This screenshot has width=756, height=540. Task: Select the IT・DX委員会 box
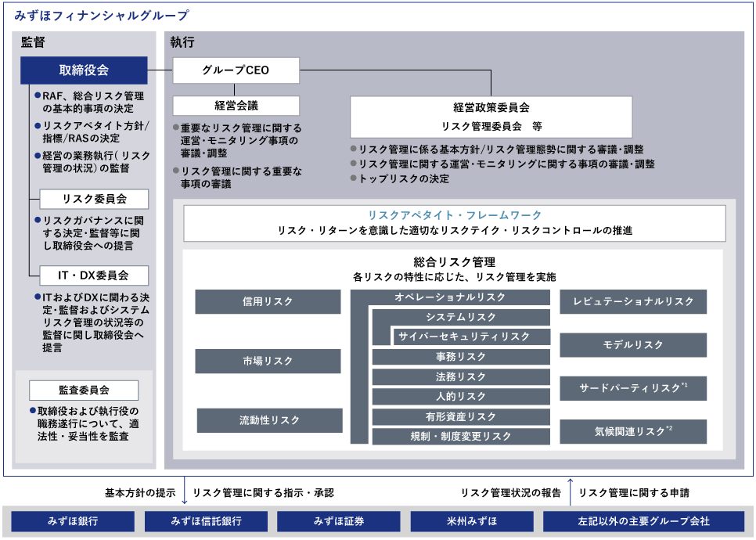point(94,275)
